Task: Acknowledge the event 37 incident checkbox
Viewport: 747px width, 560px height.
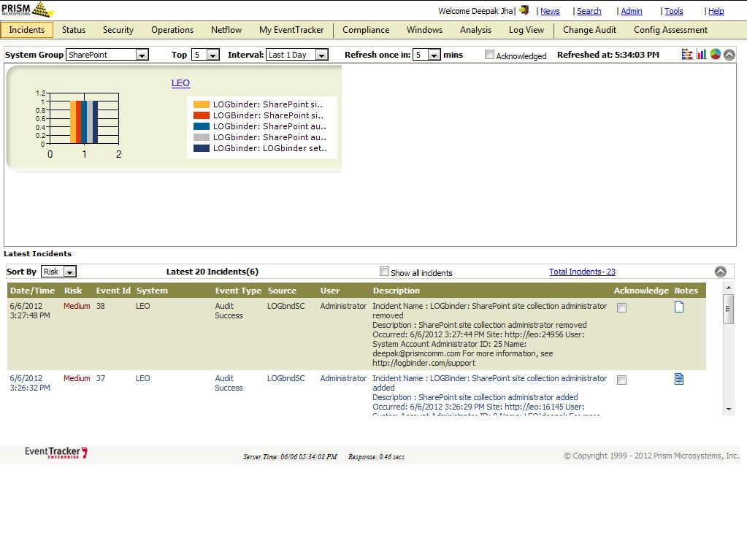Action: pos(621,380)
